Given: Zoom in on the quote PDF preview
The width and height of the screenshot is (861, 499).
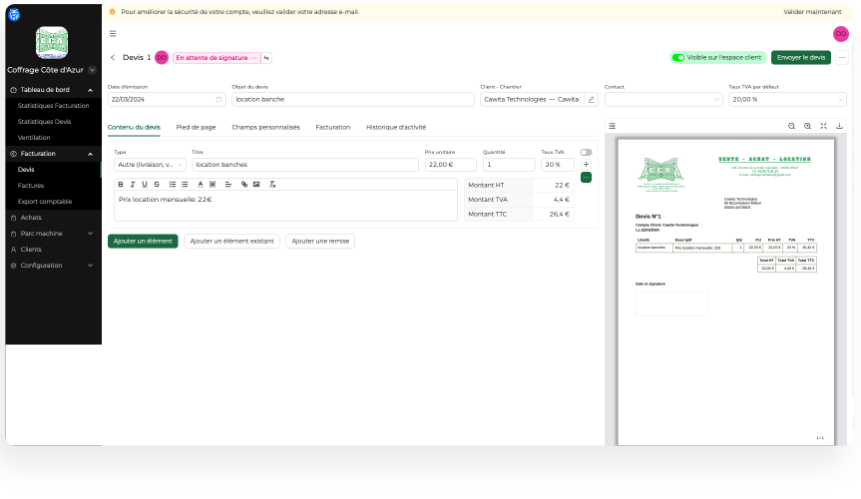Looking at the screenshot, I should coord(807,126).
